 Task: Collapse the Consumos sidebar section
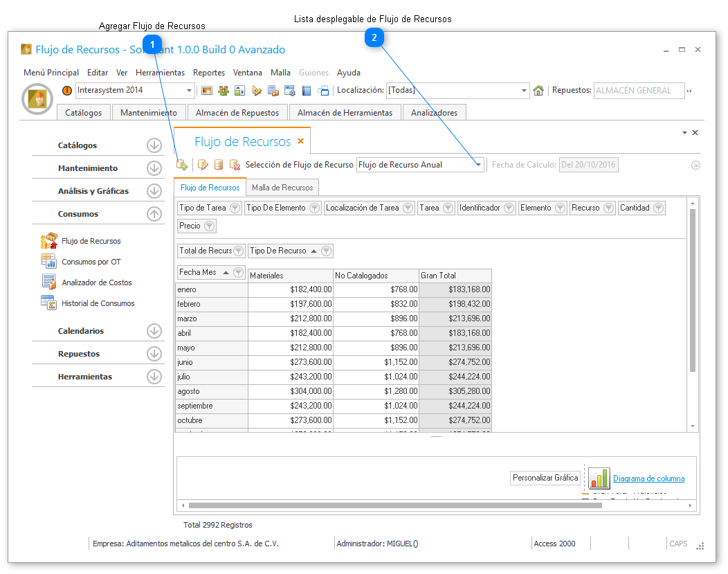(x=154, y=214)
